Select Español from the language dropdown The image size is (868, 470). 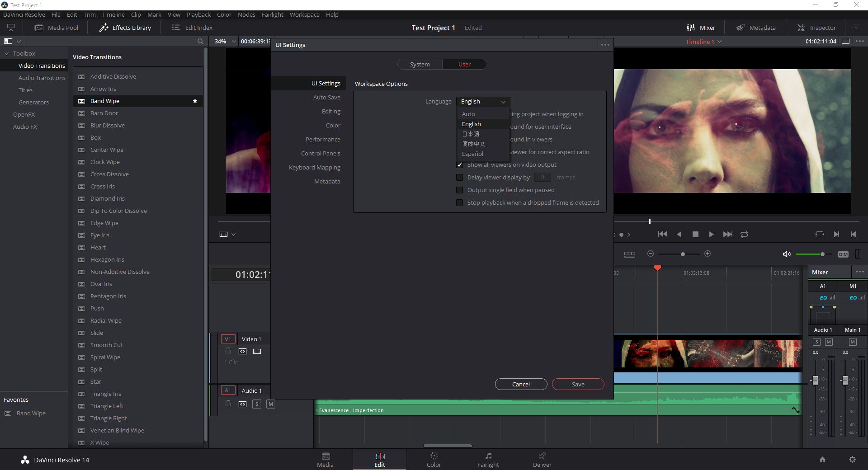472,154
